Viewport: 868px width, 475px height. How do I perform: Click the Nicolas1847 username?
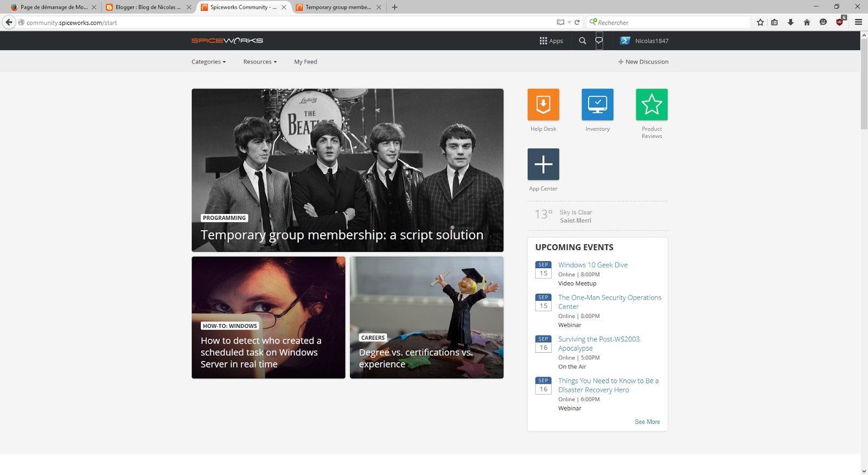click(652, 41)
